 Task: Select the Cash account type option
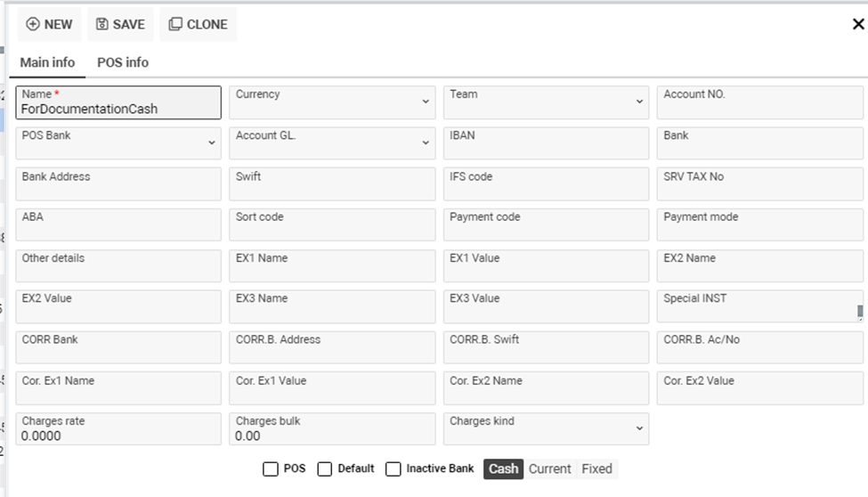pos(503,468)
